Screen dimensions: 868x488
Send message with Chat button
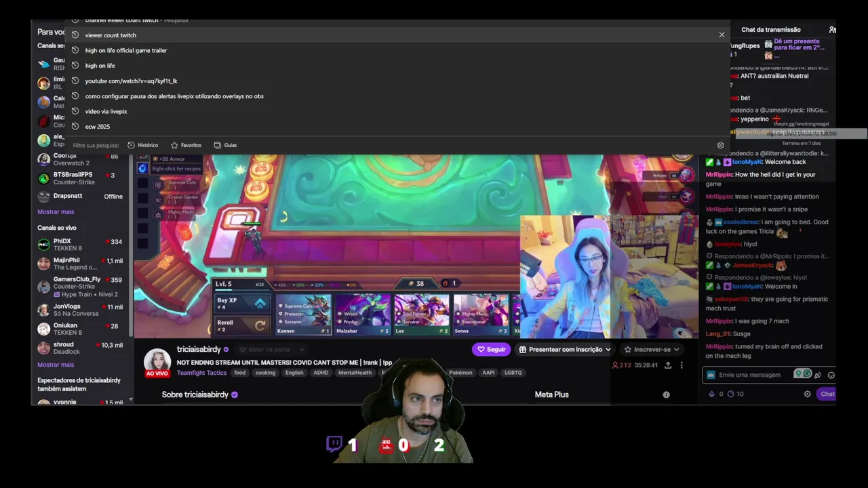[x=827, y=394]
